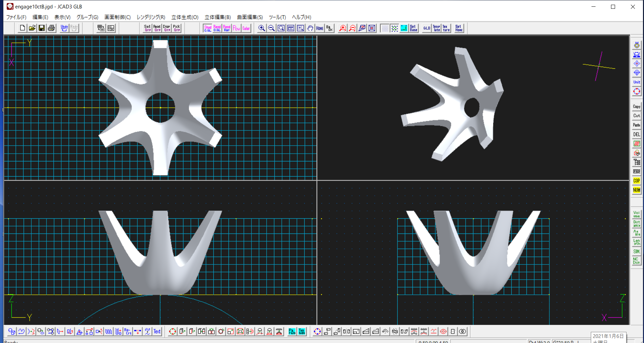Select Rend Ray rendering
The height and width of the screenshot is (343, 644).
(227, 28)
